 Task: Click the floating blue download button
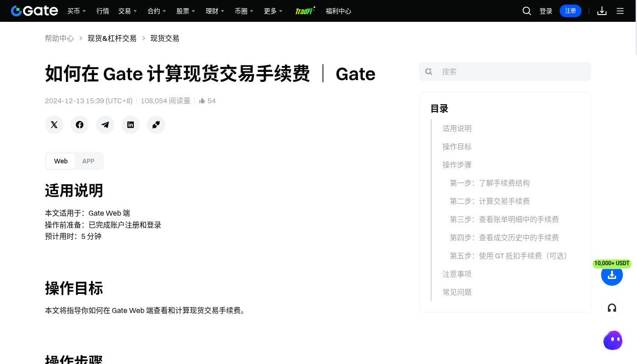(612, 275)
